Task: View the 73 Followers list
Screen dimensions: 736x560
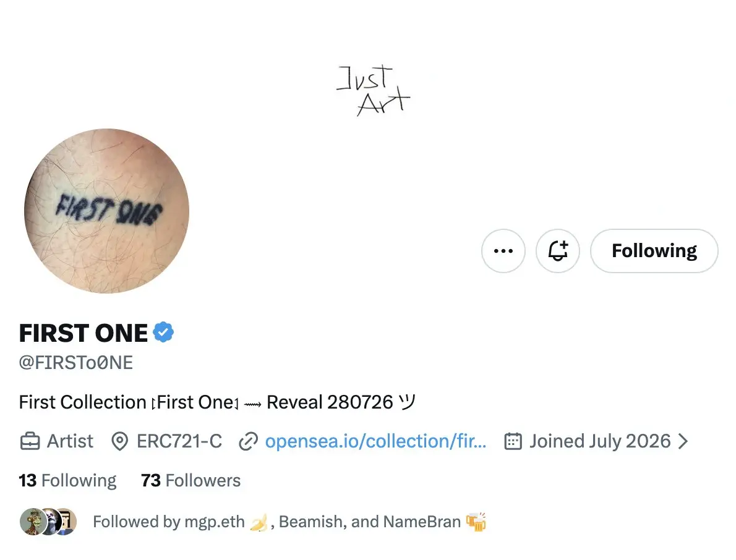Action: [190, 480]
